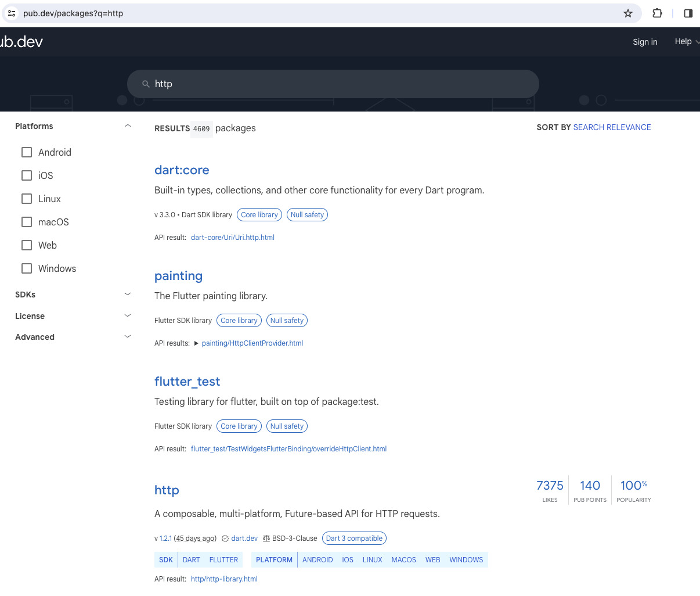700x596 pixels.
Task: Open flutter_test overrideHttpClient.html API result
Action: (288, 449)
